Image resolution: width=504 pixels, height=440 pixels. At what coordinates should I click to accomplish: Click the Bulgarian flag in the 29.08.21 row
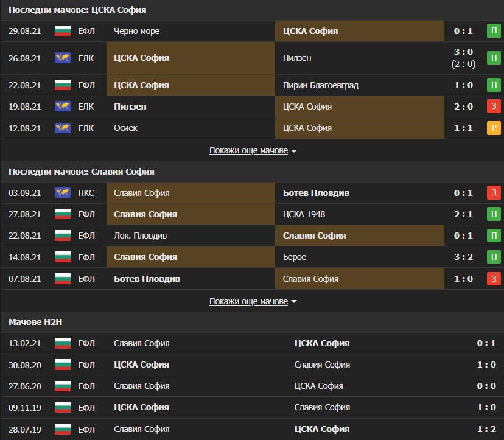point(63,31)
